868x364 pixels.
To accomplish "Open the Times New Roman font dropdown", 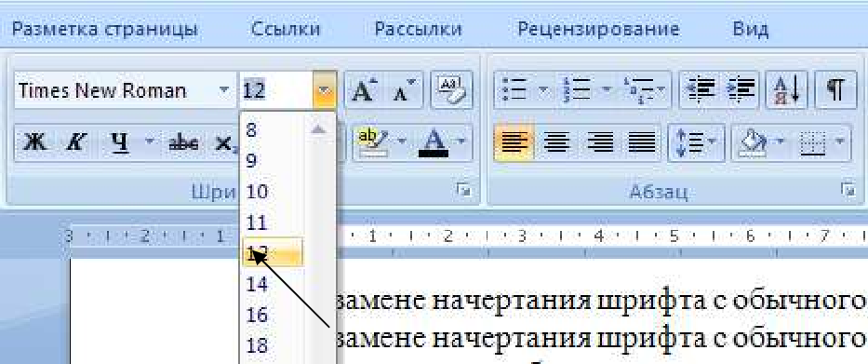I will click(223, 89).
